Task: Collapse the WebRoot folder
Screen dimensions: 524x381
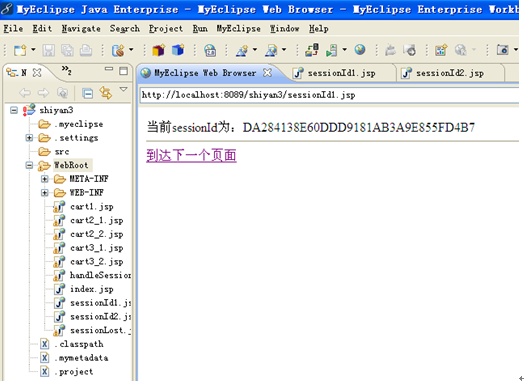Action: [29, 165]
